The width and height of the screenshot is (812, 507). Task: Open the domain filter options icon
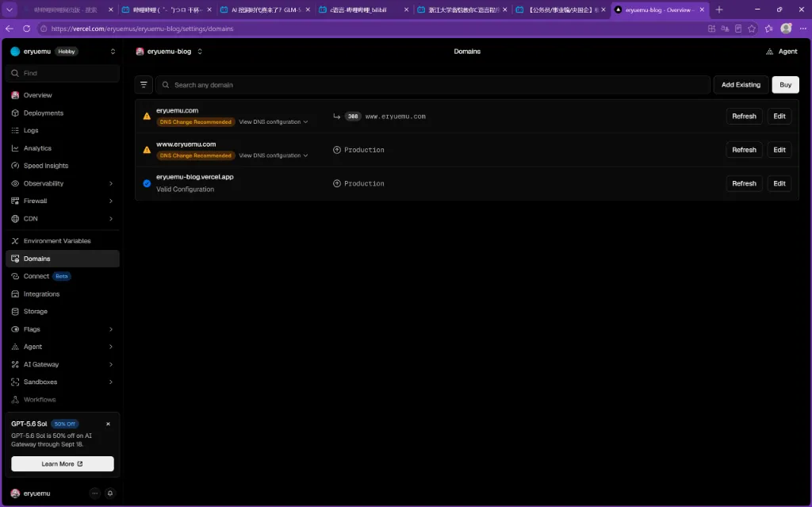[x=144, y=85]
